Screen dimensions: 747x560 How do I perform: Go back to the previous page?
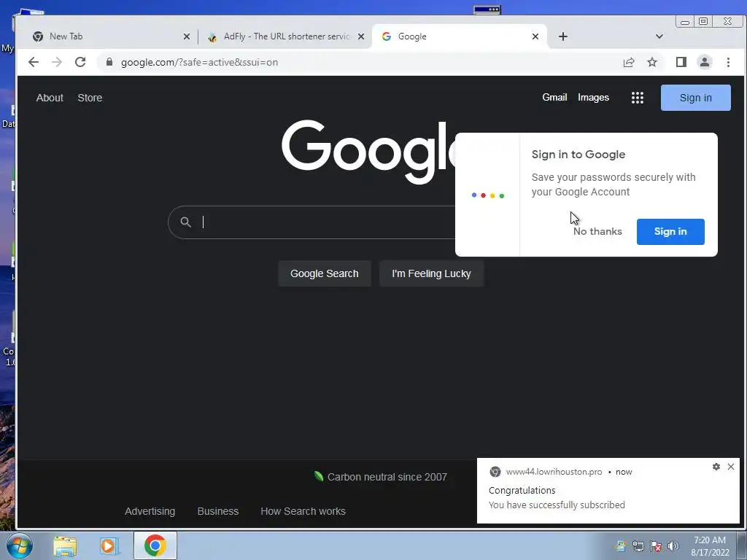tap(34, 63)
